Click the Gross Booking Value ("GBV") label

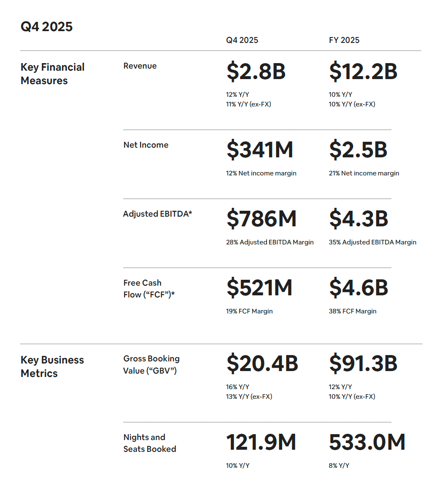click(x=151, y=364)
